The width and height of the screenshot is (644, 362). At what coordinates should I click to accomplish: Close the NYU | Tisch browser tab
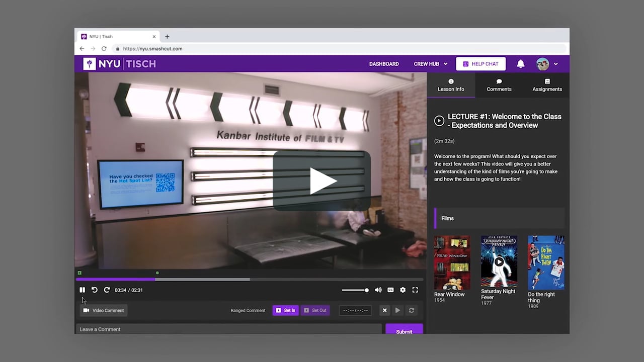[154, 37]
